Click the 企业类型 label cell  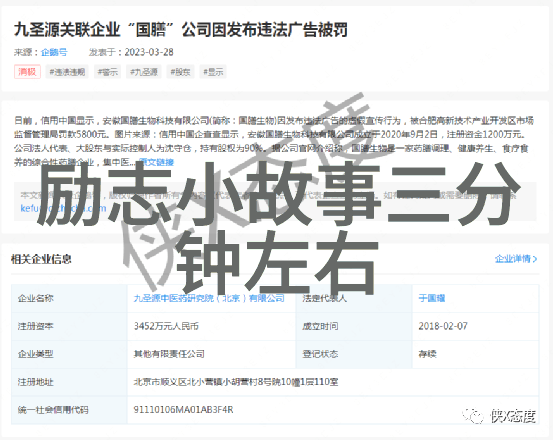(x=69, y=354)
